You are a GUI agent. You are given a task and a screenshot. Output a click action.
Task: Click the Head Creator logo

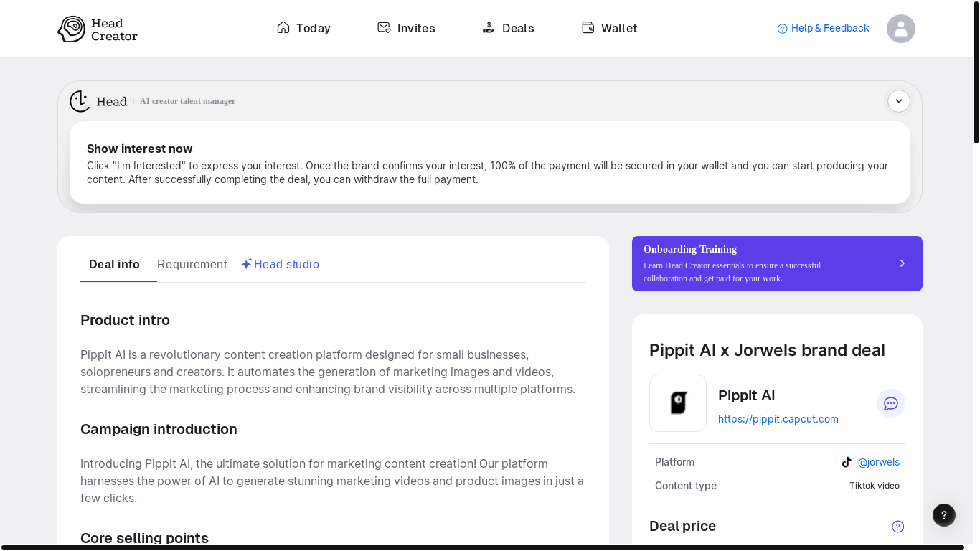(98, 29)
